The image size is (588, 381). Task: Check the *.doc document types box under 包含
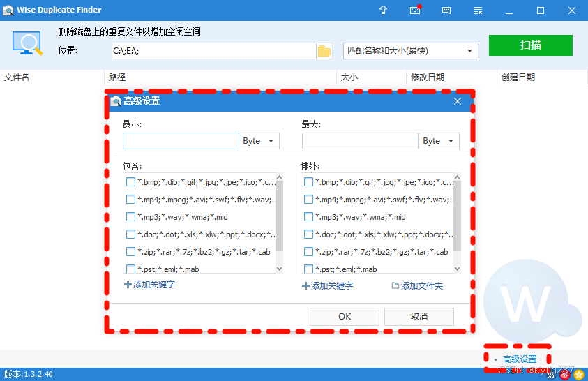pyautogui.click(x=130, y=234)
